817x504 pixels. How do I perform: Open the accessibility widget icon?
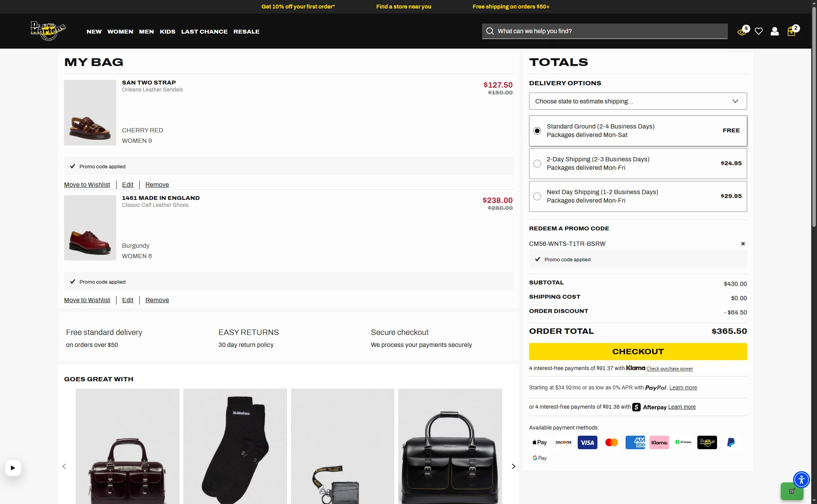pyautogui.click(x=802, y=480)
